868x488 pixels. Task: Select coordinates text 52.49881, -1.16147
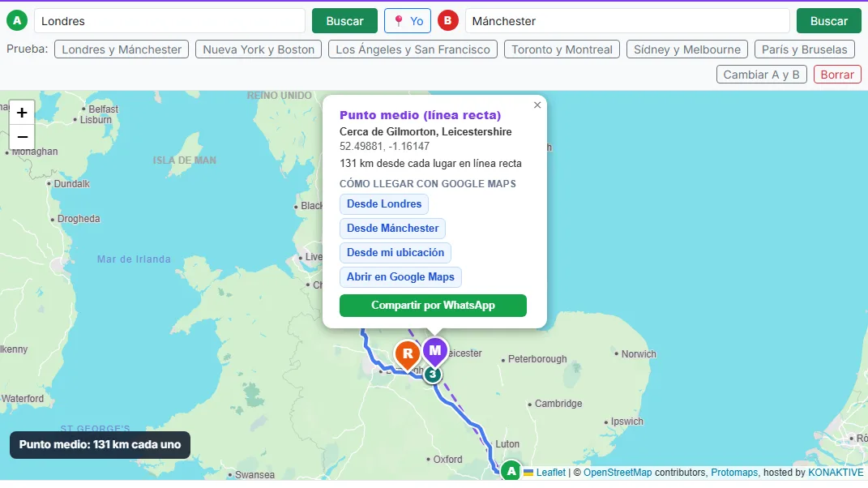pyautogui.click(x=384, y=146)
